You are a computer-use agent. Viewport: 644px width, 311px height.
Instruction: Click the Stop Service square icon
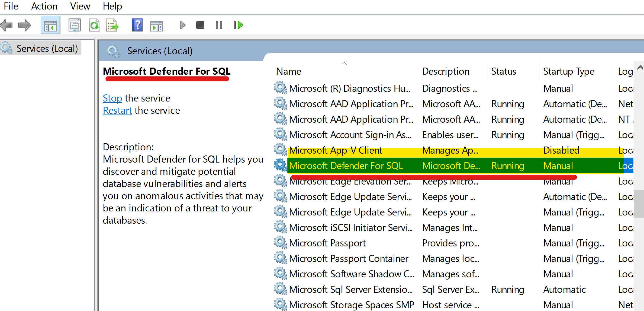point(200,25)
